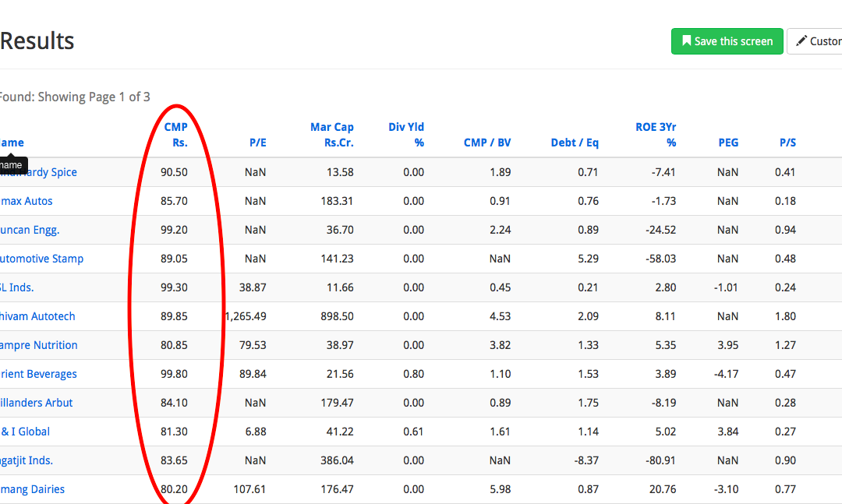Image resolution: width=842 pixels, height=504 pixels.
Task: Sort by the Name column header
Action: point(12,143)
